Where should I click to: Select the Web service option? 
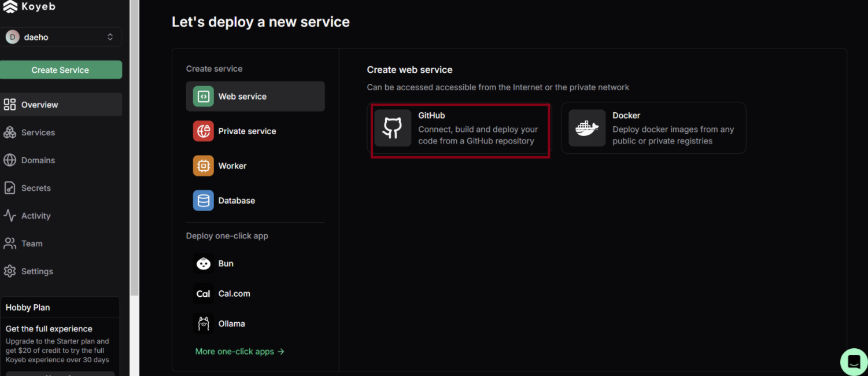coord(255,97)
